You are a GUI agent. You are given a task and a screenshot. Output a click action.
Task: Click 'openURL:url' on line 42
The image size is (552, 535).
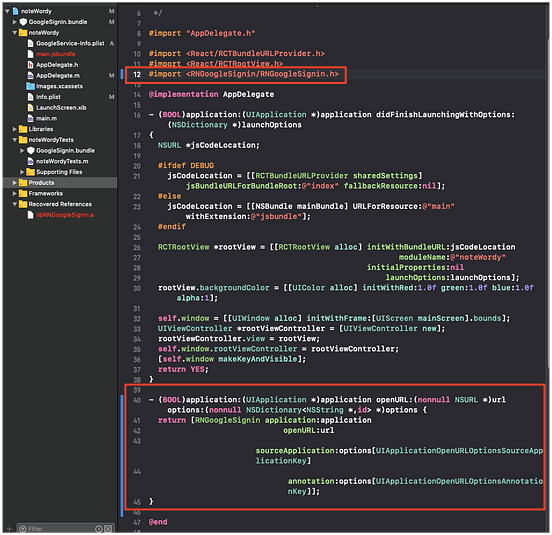(309, 430)
